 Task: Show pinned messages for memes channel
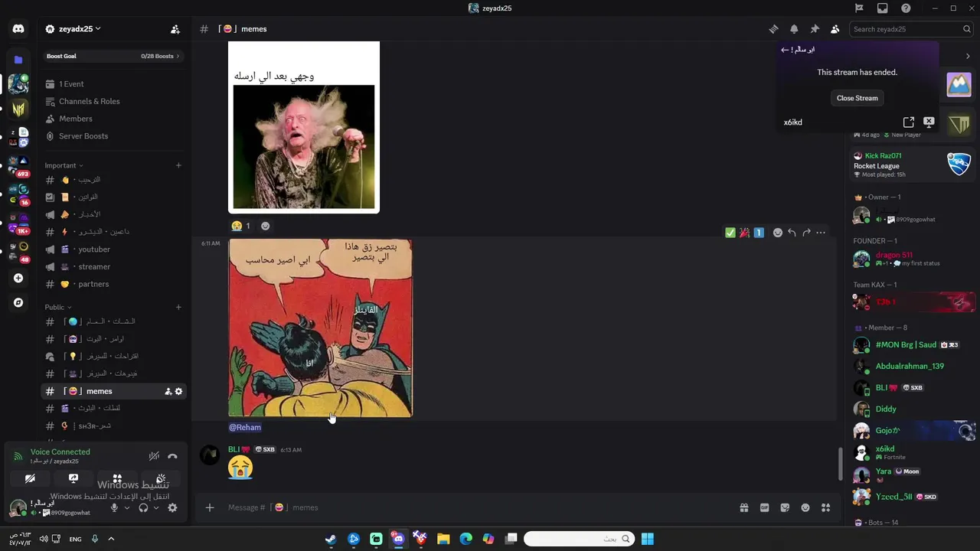click(815, 29)
